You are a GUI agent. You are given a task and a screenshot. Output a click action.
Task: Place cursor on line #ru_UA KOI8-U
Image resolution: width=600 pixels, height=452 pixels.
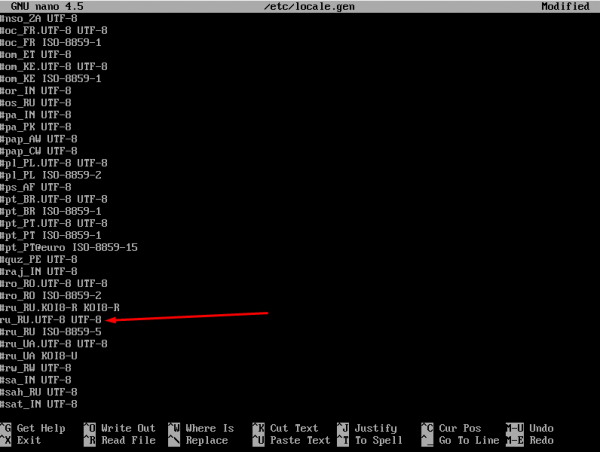(x=39, y=356)
